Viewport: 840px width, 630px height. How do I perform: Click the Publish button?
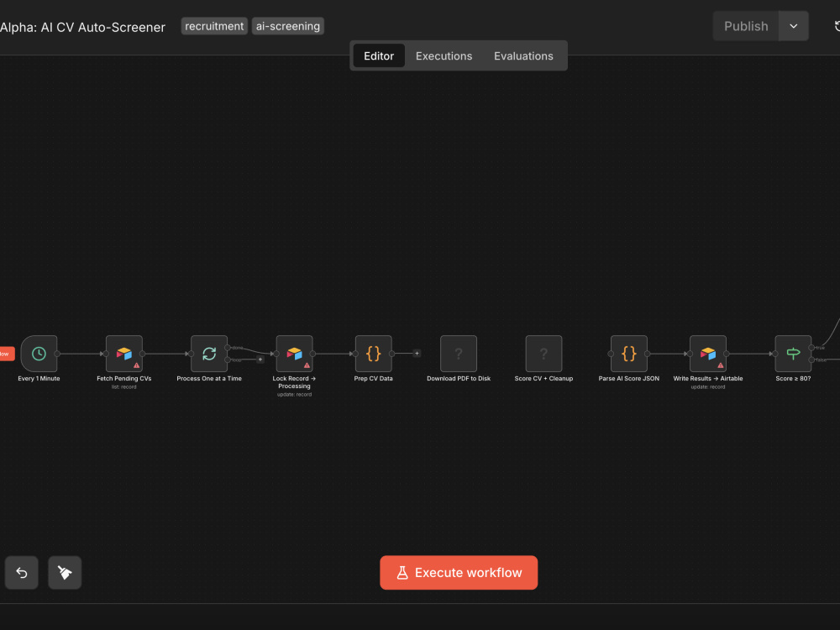tap(746, 26)
